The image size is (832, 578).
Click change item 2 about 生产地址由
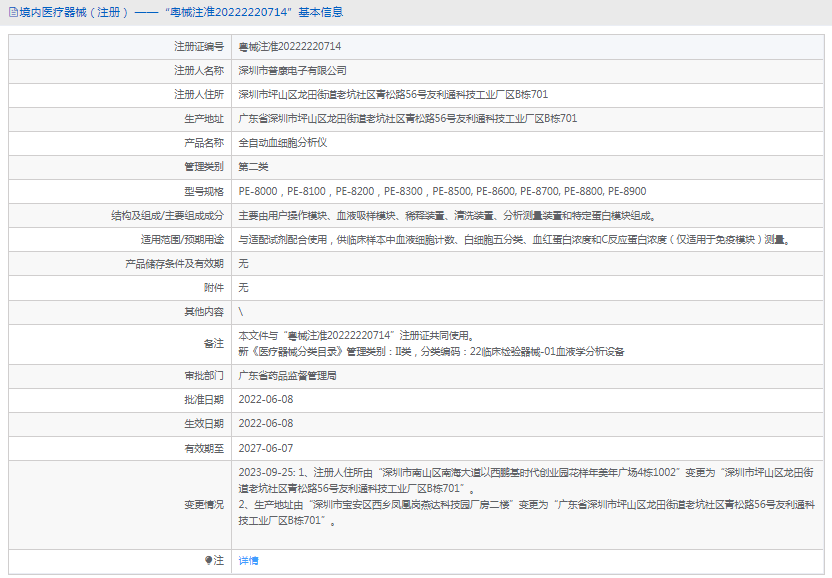(x=526, y=513)
